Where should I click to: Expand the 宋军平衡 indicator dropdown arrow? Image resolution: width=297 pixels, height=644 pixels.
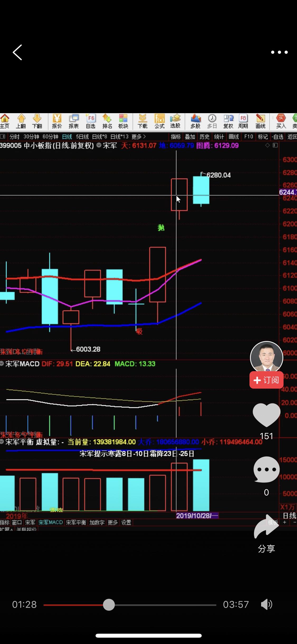[x=2, y=441]
